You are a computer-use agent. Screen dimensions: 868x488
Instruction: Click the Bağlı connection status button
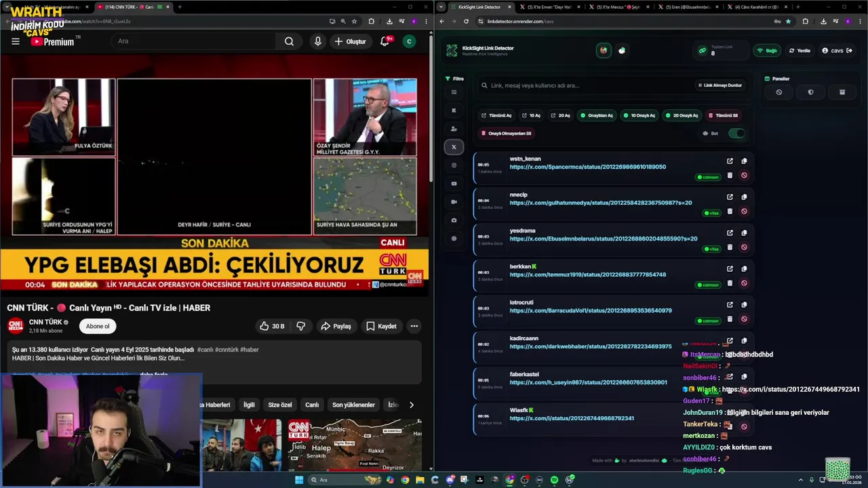(x=767, y=51)
